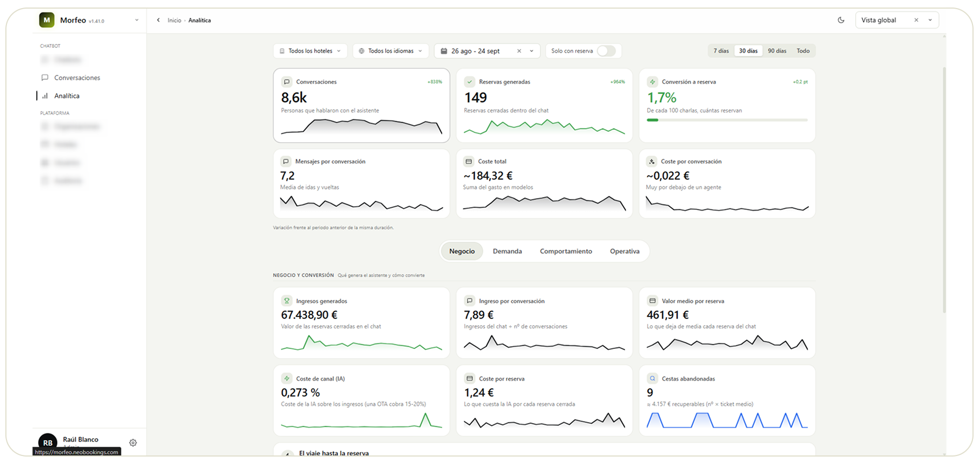
Task: Click the Ingreso por conversación icon
Action: click(x=470, y=301)
